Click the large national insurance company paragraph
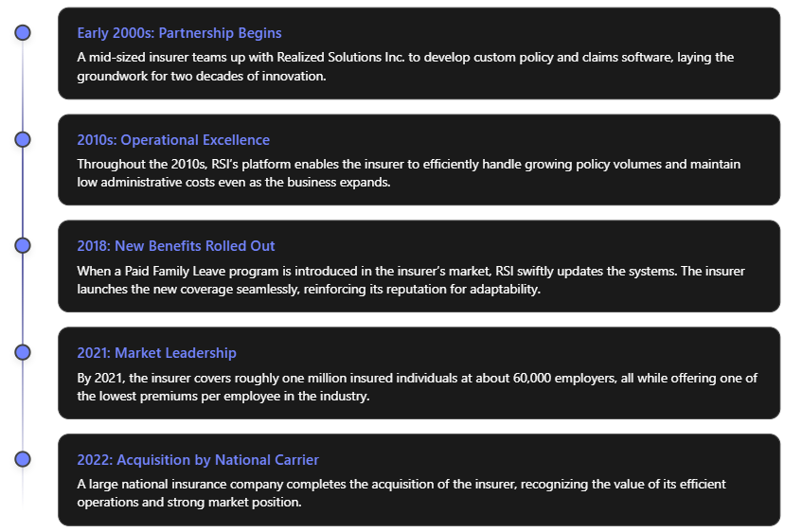This screenshot has height=532, width=802. tap(401, 493)
